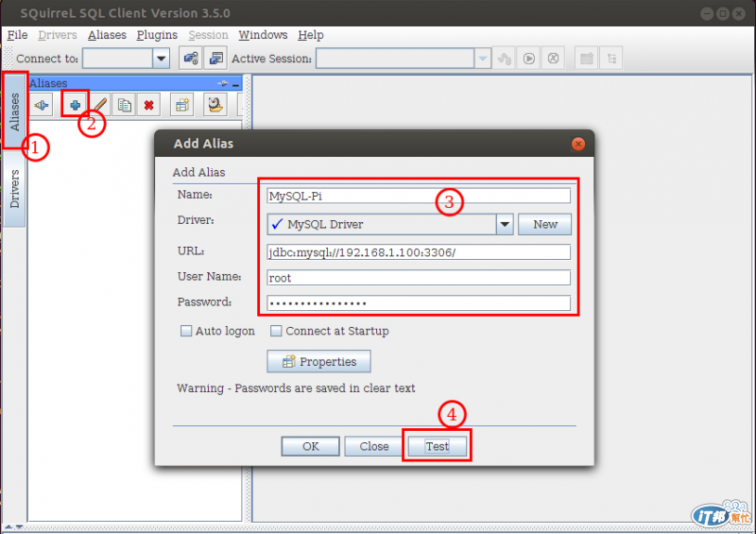
Task: Click the New Session Properties toolbar icon
Action: coord(215,59)
